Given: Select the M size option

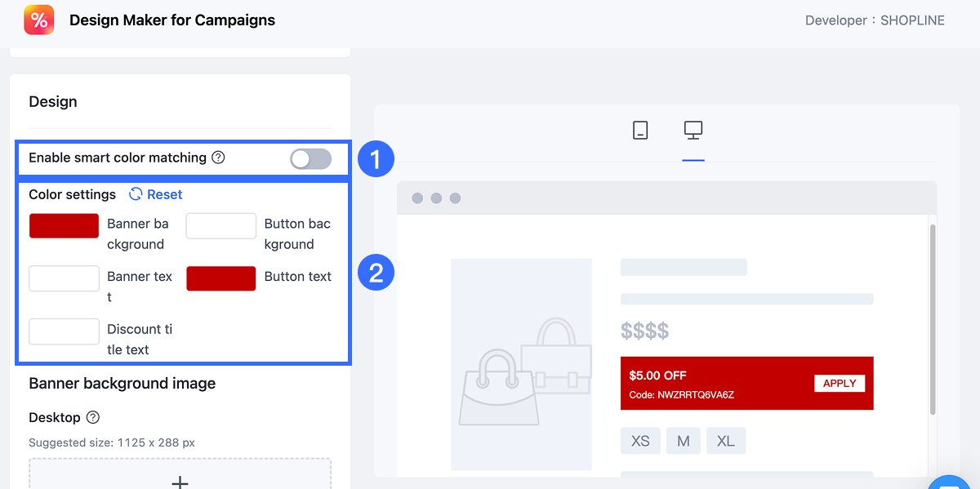Looking at the screenshot, I should click(x=684, y=441).
